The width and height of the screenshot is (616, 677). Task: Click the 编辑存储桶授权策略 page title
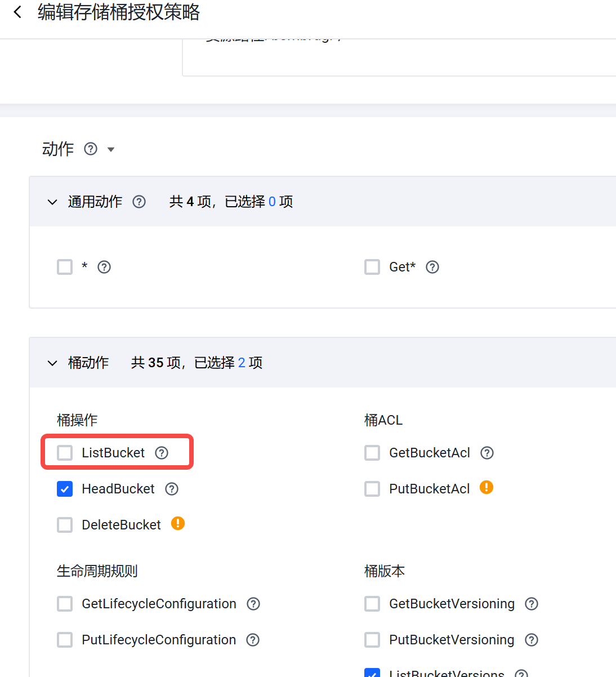click(119, 12)
